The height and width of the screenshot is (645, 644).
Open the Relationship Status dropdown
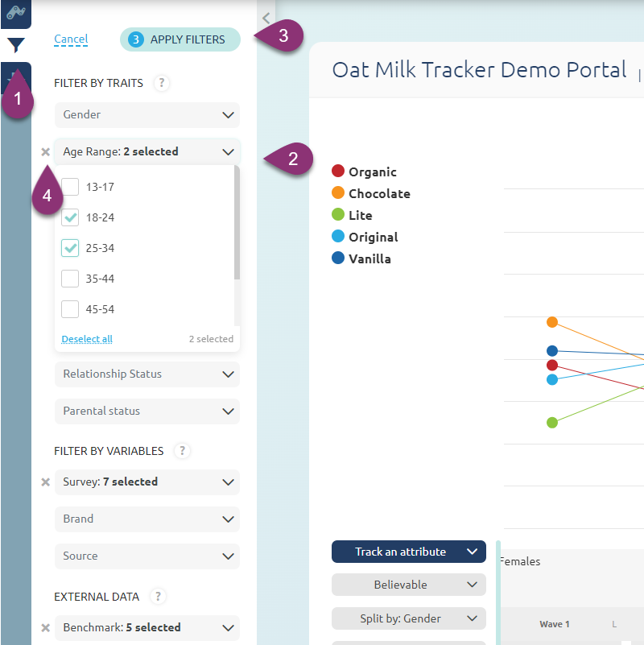point(147,374)
